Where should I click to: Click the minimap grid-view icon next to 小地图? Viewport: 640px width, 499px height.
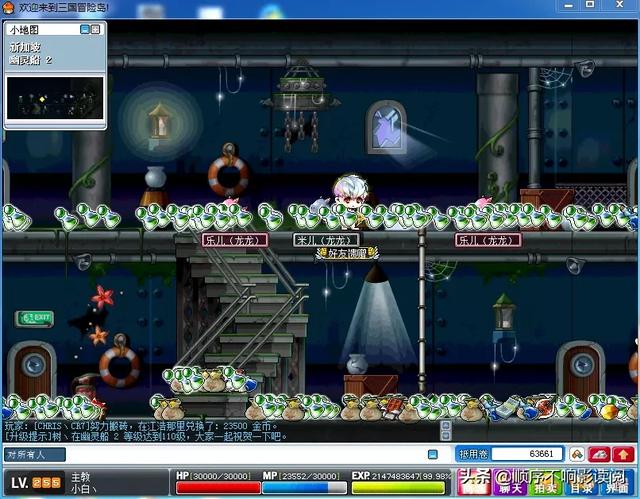click(x=95, y=29)
